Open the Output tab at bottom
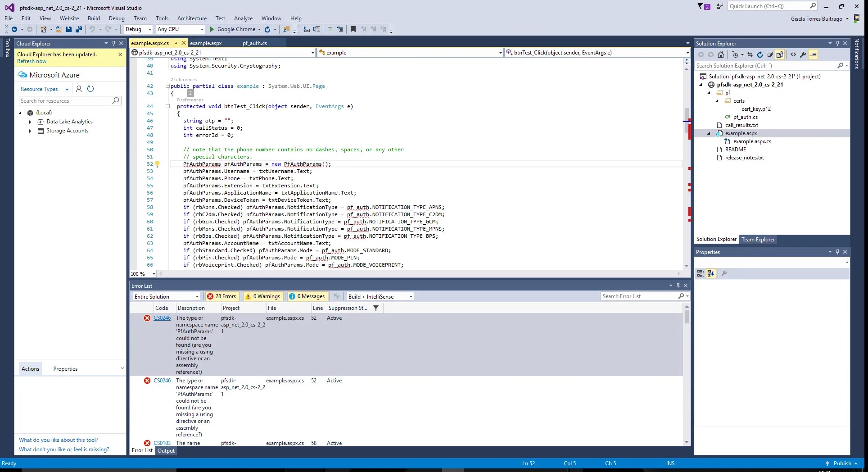Screen dimensions: 868x472 166,451
